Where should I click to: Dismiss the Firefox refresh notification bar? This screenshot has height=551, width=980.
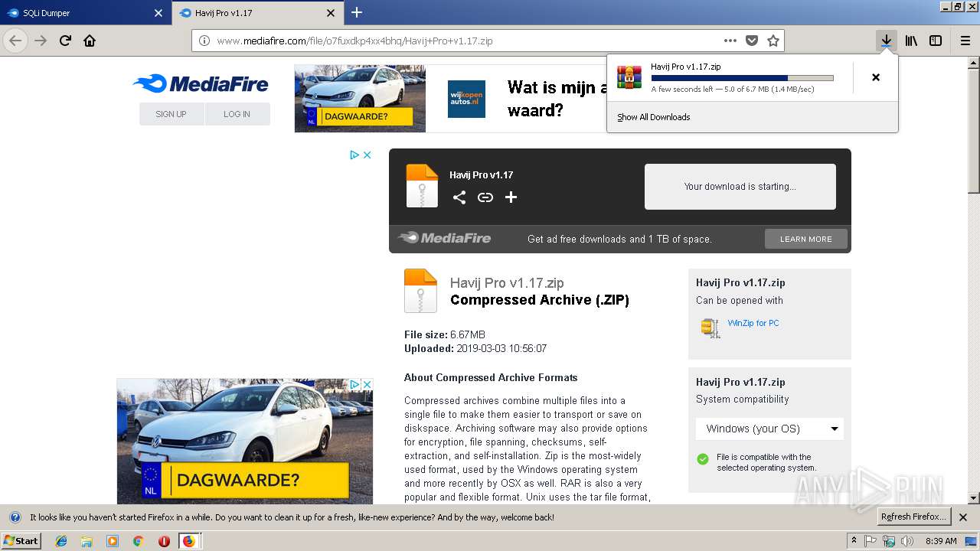[963, 517]
